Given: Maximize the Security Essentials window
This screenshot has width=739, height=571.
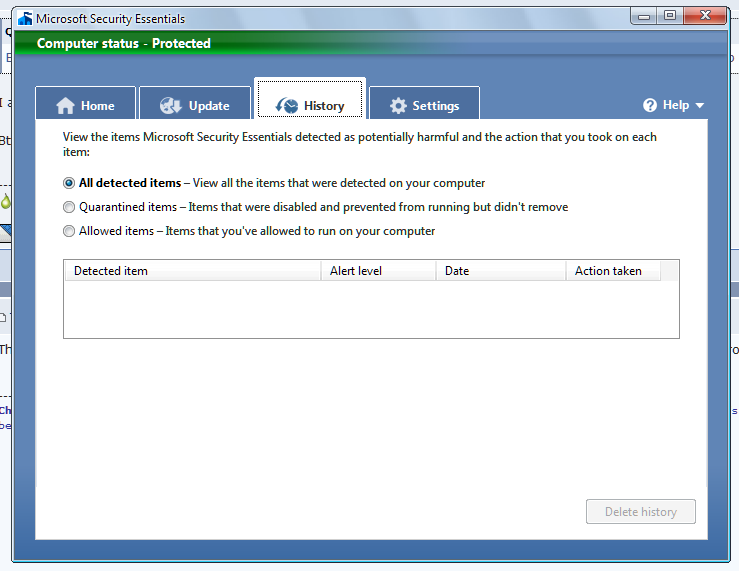Looking at the screenshot, I should (670, 16).
